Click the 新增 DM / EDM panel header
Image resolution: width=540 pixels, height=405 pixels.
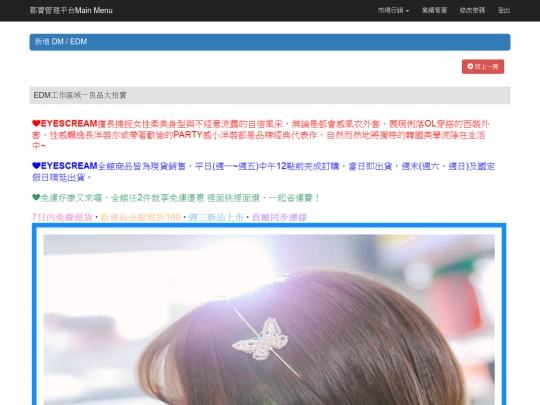pyautogui.click(x=270, y=42)
